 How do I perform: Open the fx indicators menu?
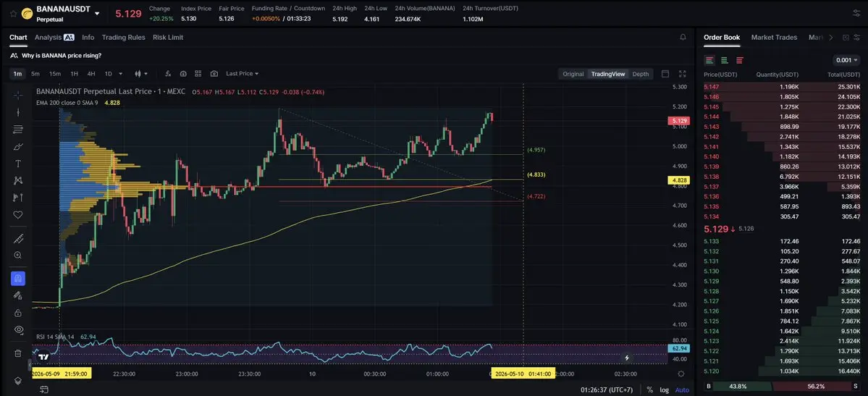pyautogui.click(x=168, y=74)
